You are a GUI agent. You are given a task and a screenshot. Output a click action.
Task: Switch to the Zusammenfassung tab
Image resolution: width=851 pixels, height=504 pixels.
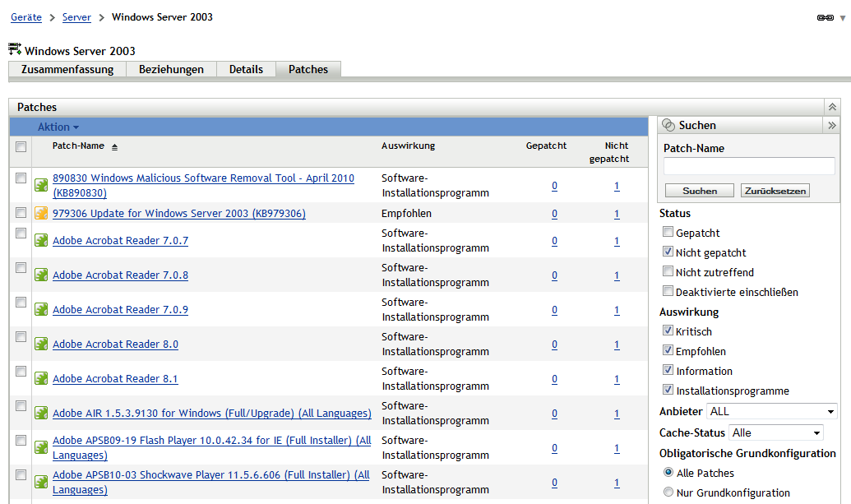coord(67,70)
